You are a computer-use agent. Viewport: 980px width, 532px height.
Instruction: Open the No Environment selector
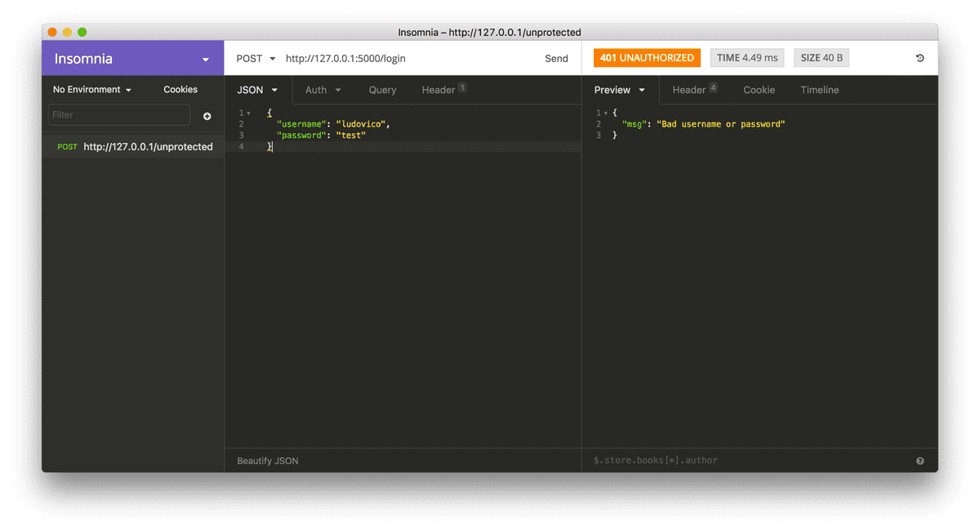(92, 89)
